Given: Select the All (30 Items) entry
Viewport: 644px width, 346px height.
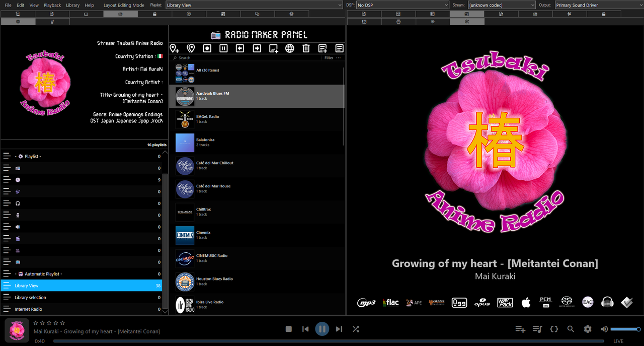Looking at the screenshot, I should coord(257,73).
